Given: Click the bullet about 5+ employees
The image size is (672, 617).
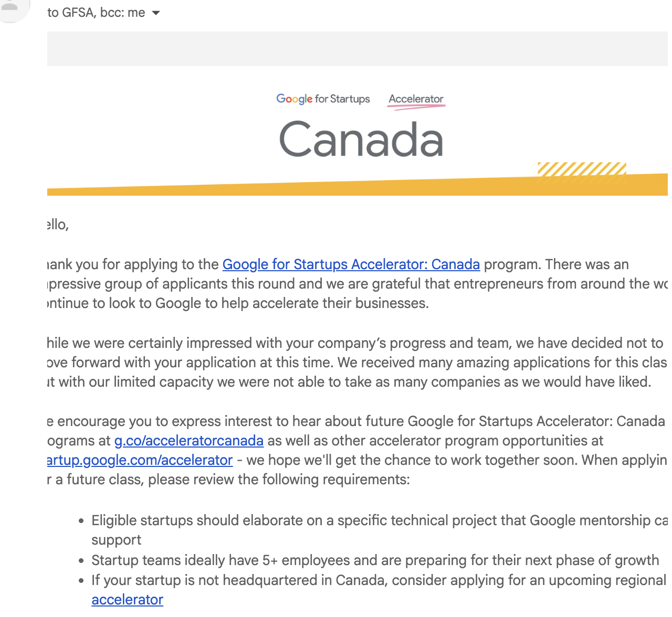Looking at the screenshot, I should tap(375, 560).
